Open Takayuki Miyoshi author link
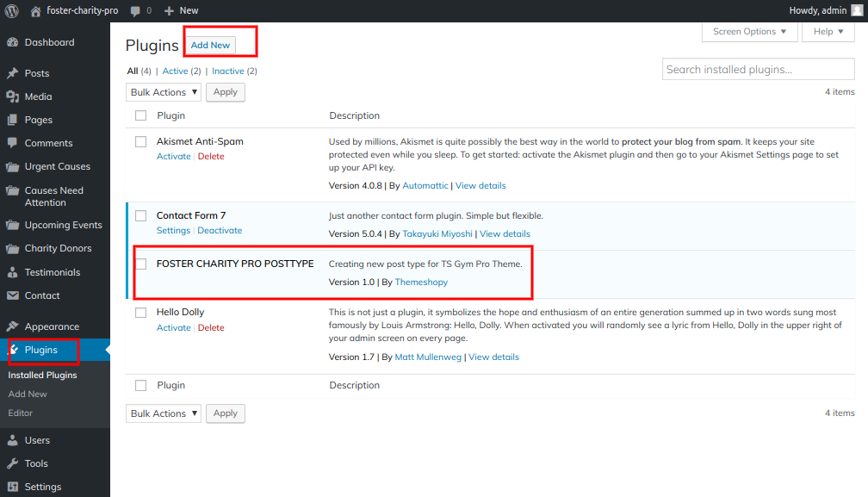The image size is (868, 497). tap(437, 233)
